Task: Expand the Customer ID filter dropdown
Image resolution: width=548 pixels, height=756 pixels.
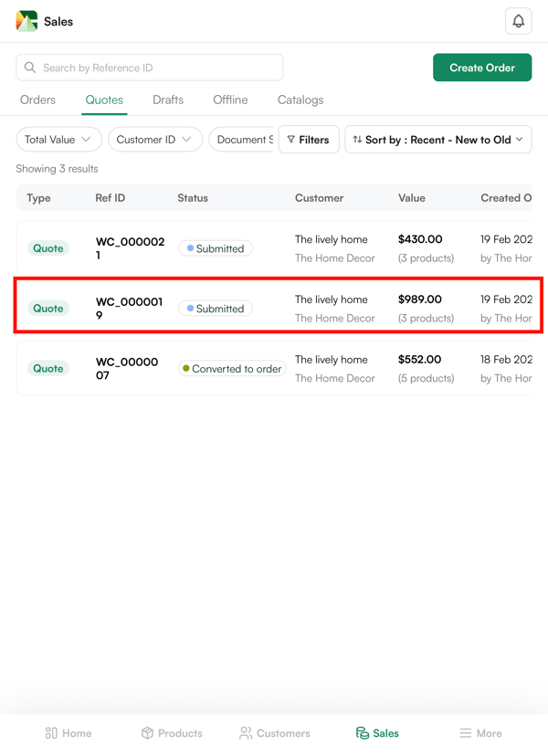Action: pyautogui.click(x=154, y=140)
